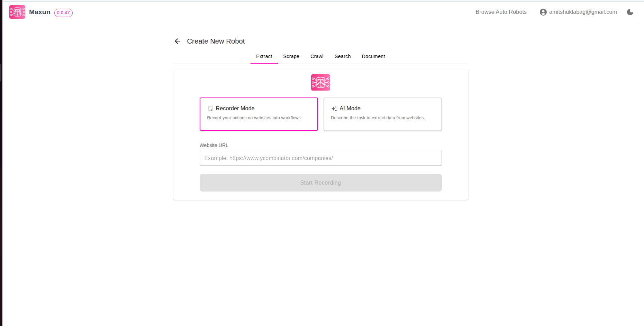Open the Search tab
Screen dimensions: 644x326
tap(343, 56)
